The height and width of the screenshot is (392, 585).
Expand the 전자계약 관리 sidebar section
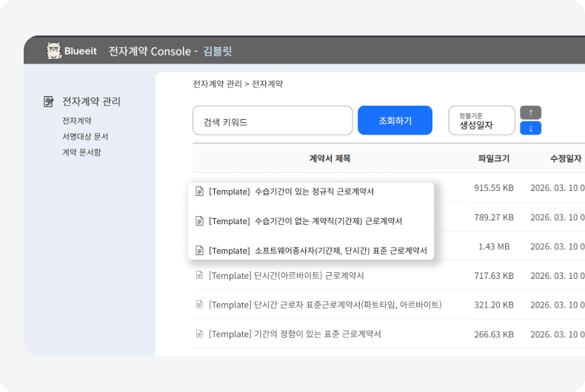tap(91, 101)
